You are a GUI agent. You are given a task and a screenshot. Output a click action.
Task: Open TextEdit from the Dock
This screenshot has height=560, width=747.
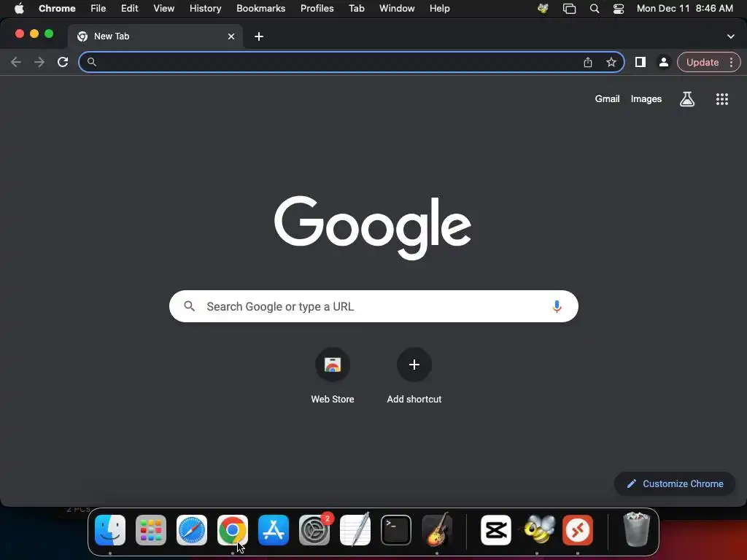click(x=355, y=530)
